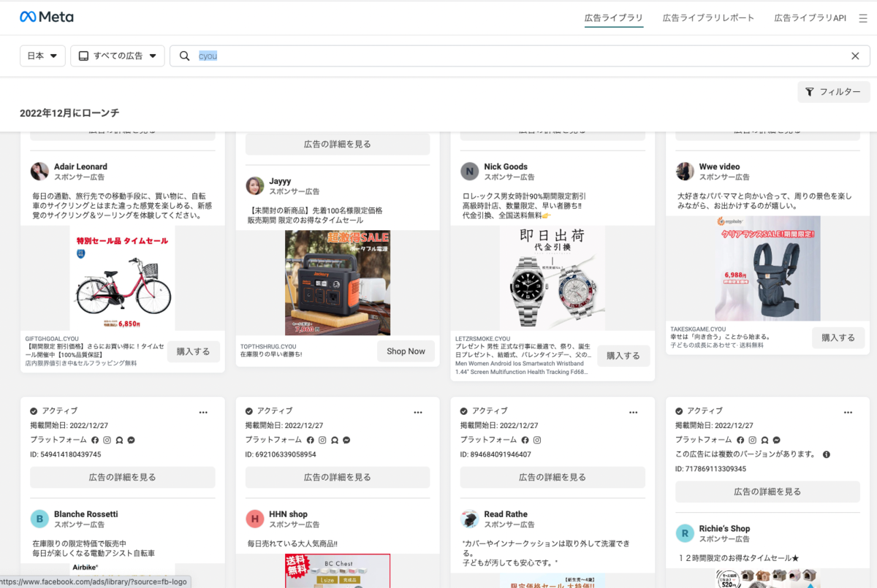877x588 pixels.
Task: Click Facebook platform icon on ad 692106339058954
Action: pyautogui.click(x=310, y=440)
